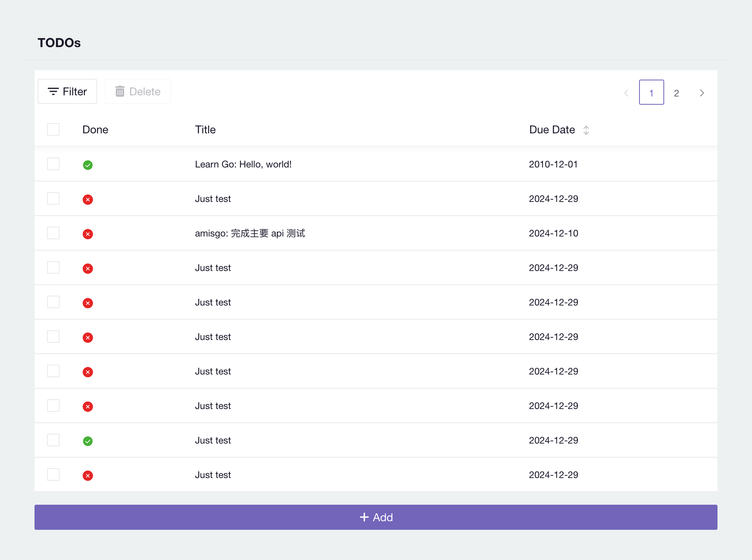Select page 1 in pagination
Image resolution: width=752 pixels, height=560 pixels.
[651, 93]
